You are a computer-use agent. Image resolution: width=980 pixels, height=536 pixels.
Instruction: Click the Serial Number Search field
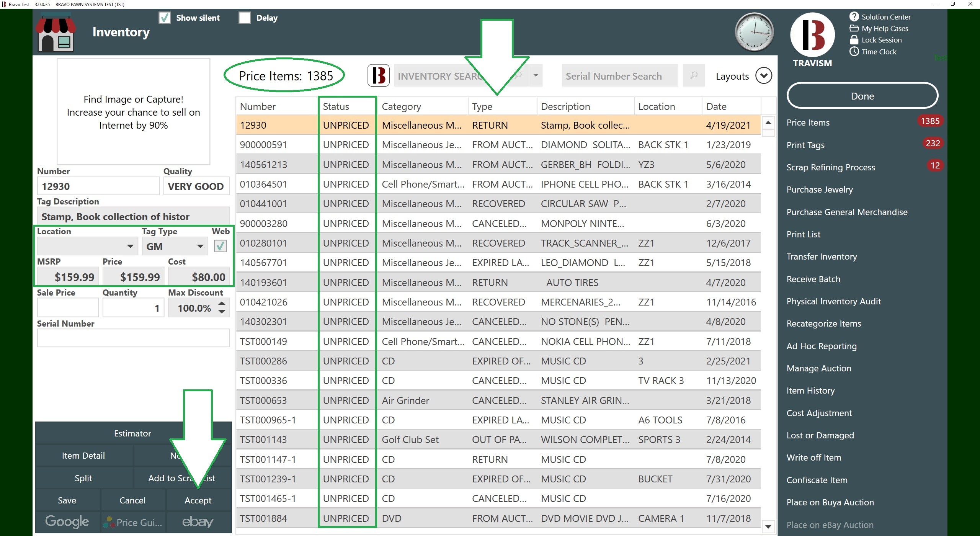pyautogui.click(x=620, y=76)
